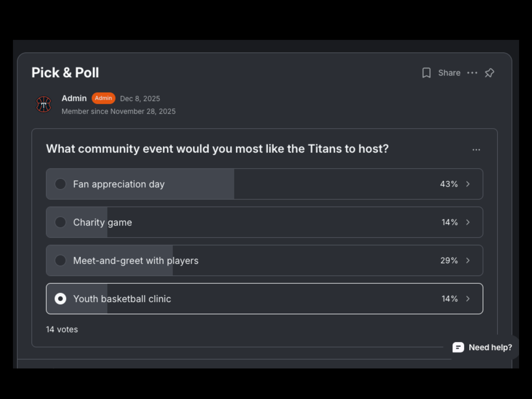Open the poll question's ellipsis menu

[476, 150]
